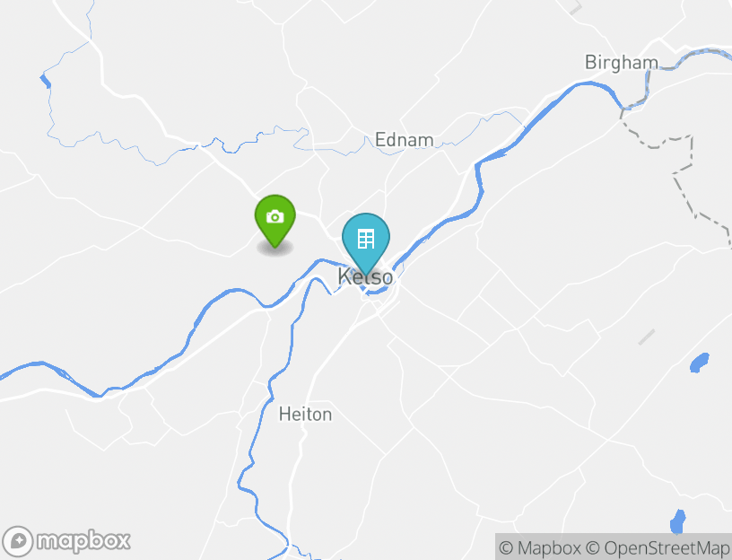The width and height of the screenshot is (732, 560).
Task: Click the circular Mapbox logo emblem
Action: [18, 541]
